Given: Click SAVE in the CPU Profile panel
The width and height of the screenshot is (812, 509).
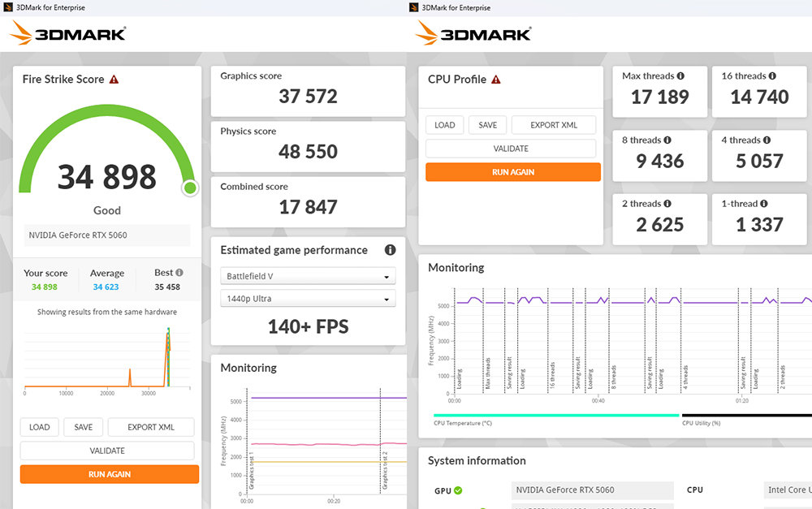Looking at the screenshot, I should click(x=488, y=125).
